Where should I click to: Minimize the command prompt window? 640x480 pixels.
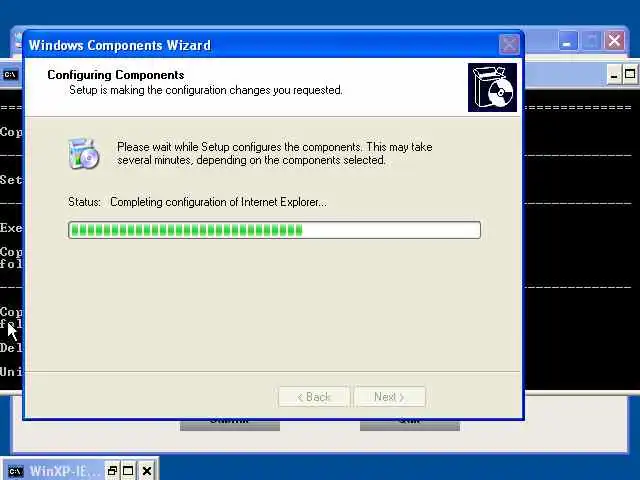coord(614,76)
